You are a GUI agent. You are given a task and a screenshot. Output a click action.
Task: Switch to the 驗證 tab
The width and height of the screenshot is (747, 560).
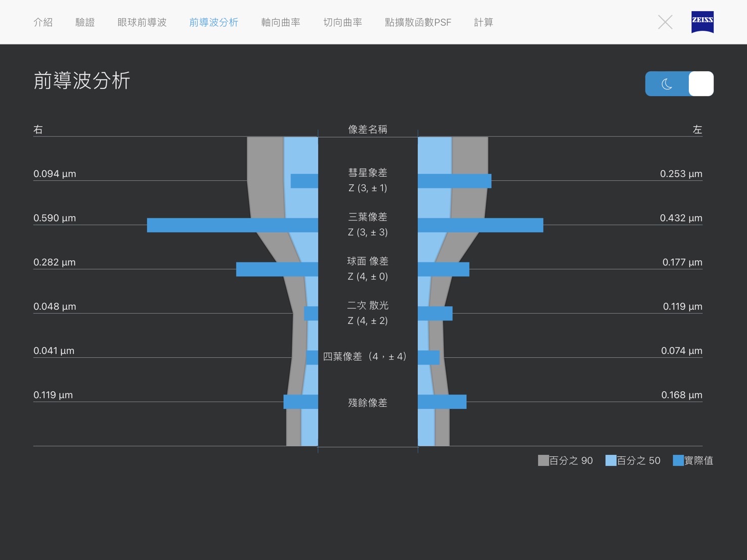point(85,22)
